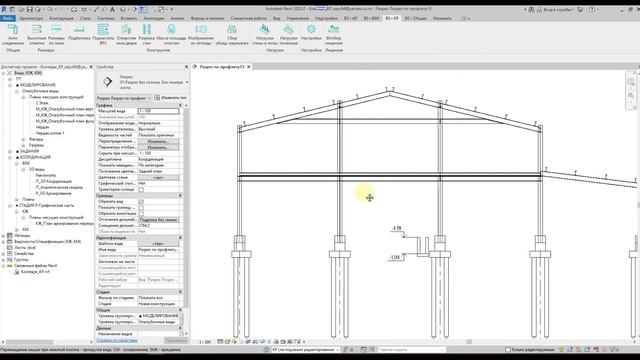The image size is (640, 360).
Task: Open the Подчистить ВРС tool
Action: coord(103,29)
